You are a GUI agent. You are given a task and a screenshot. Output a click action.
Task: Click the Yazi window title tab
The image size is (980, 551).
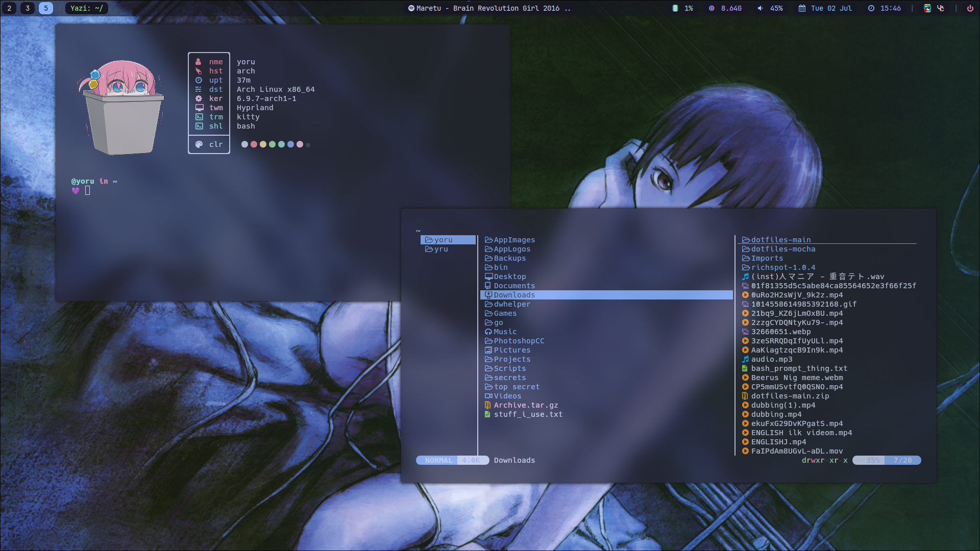point(87,8)
